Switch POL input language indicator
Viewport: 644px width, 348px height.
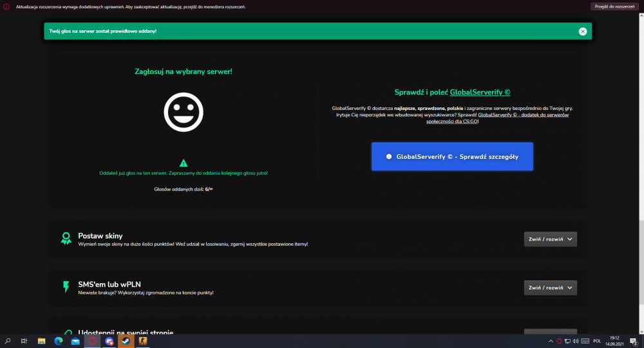[597, 341]
